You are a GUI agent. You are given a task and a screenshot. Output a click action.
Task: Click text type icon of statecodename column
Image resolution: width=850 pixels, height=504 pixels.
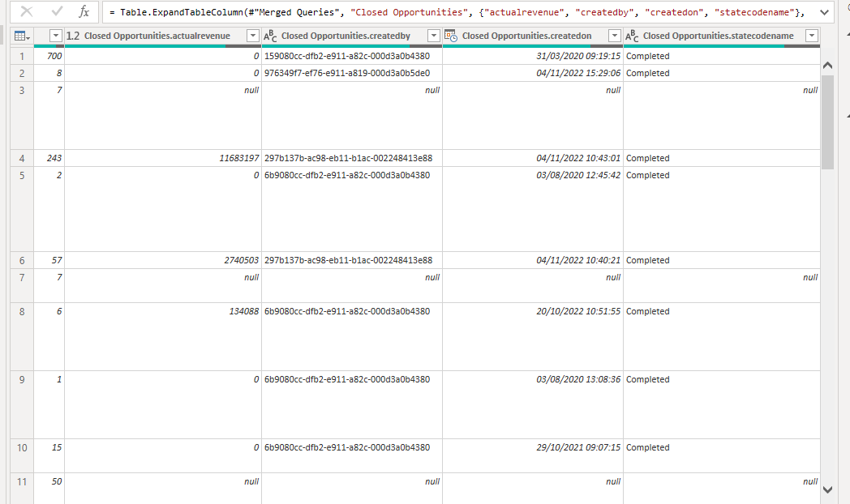632,36
